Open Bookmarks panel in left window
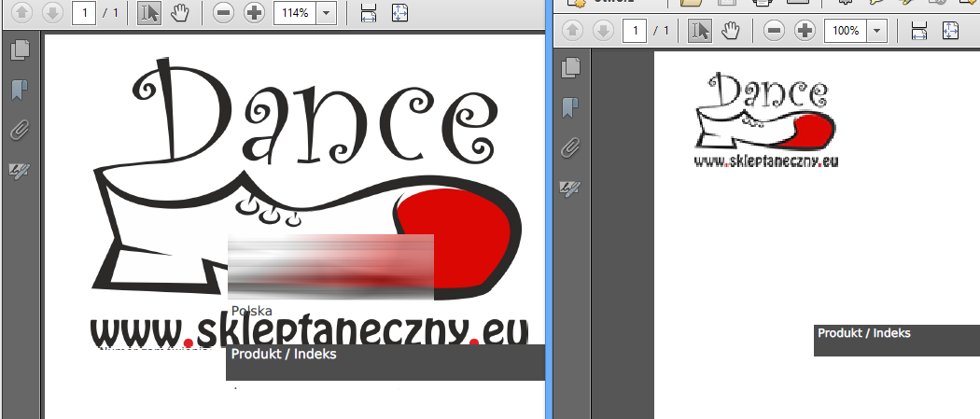Viewport: 980px width, 419px height. [20, 91]
